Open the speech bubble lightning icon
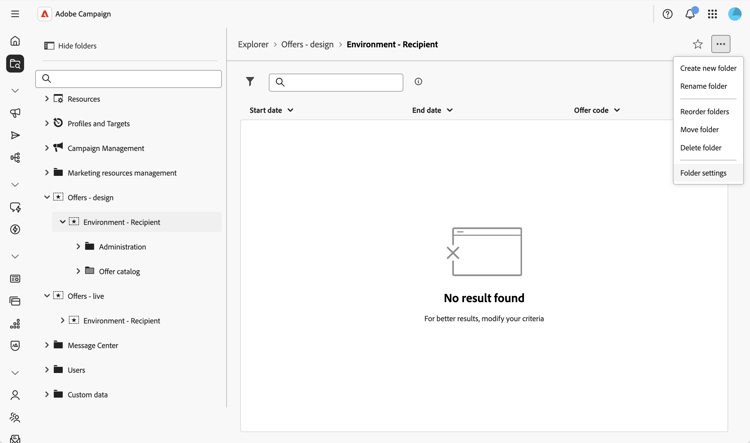 [15, 207]
